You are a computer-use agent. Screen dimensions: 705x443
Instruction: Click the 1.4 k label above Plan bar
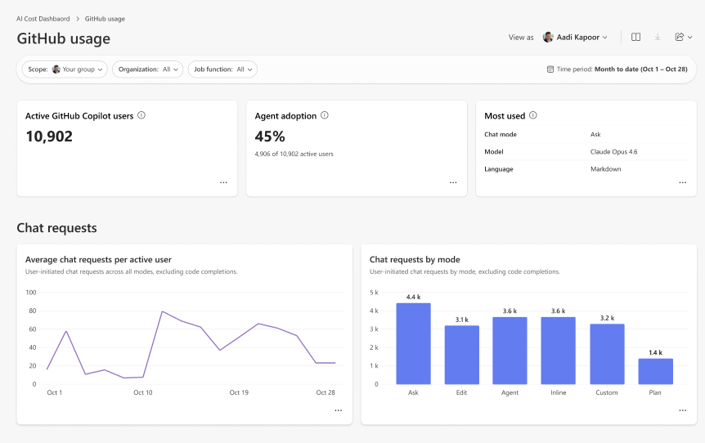coord(656,353)
